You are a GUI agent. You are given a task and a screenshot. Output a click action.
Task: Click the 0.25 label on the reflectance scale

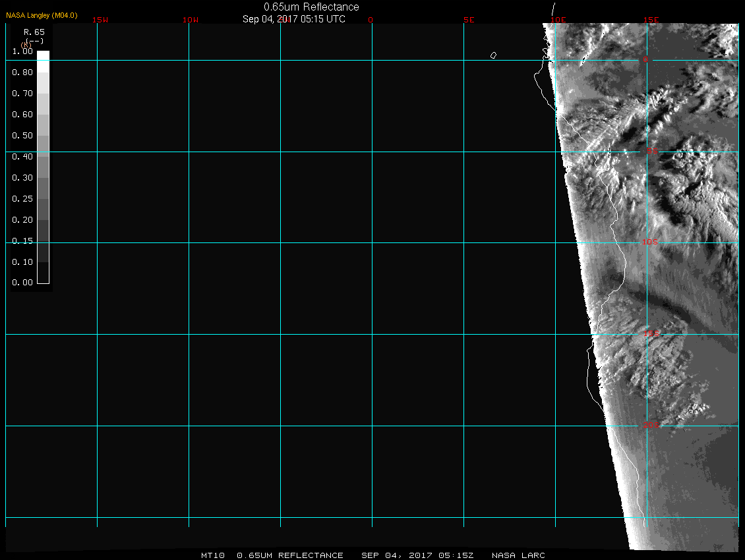pos(22,199)
